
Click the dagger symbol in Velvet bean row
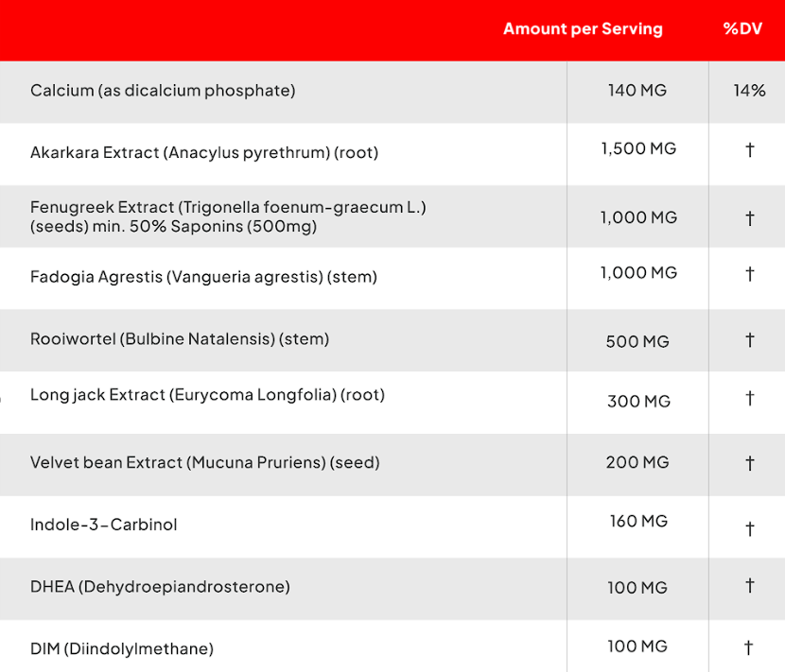point(749,463)
